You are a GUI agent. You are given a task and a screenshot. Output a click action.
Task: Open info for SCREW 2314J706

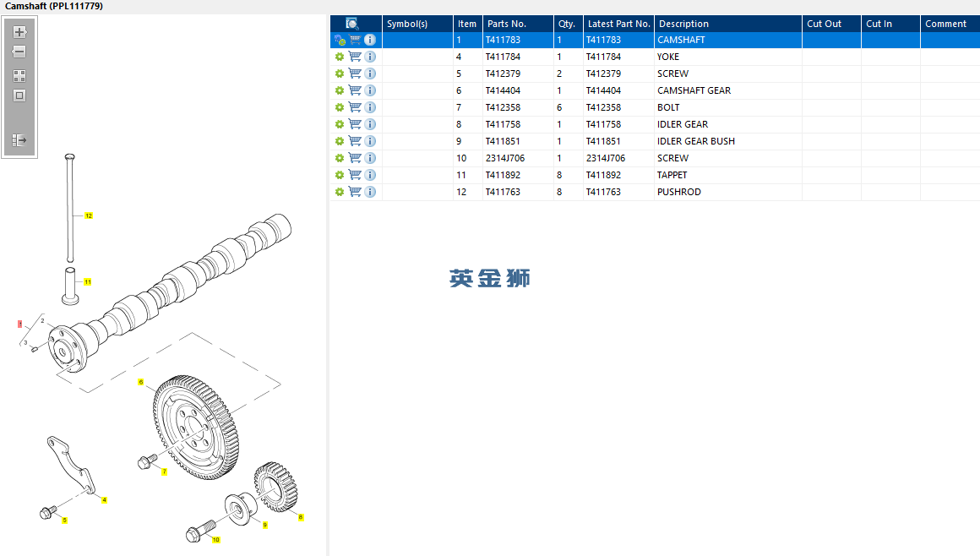pos(370,158)
